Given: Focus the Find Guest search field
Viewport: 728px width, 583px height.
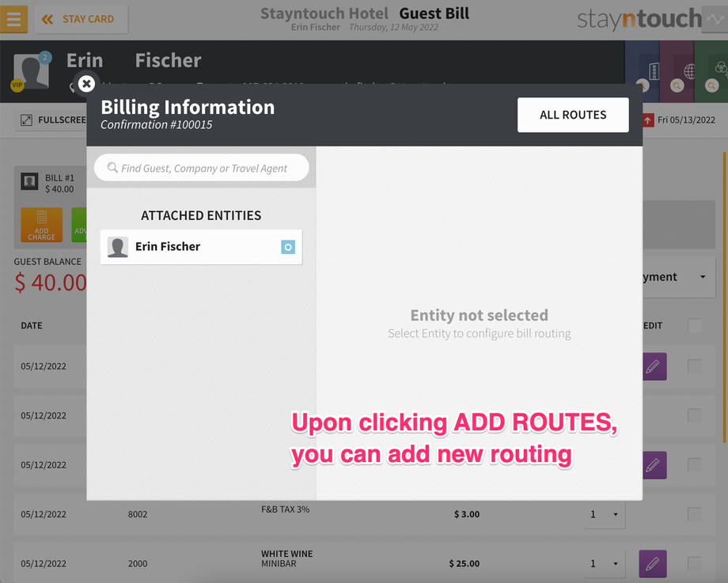Looking at the screenshot, I should coord(202,168).
